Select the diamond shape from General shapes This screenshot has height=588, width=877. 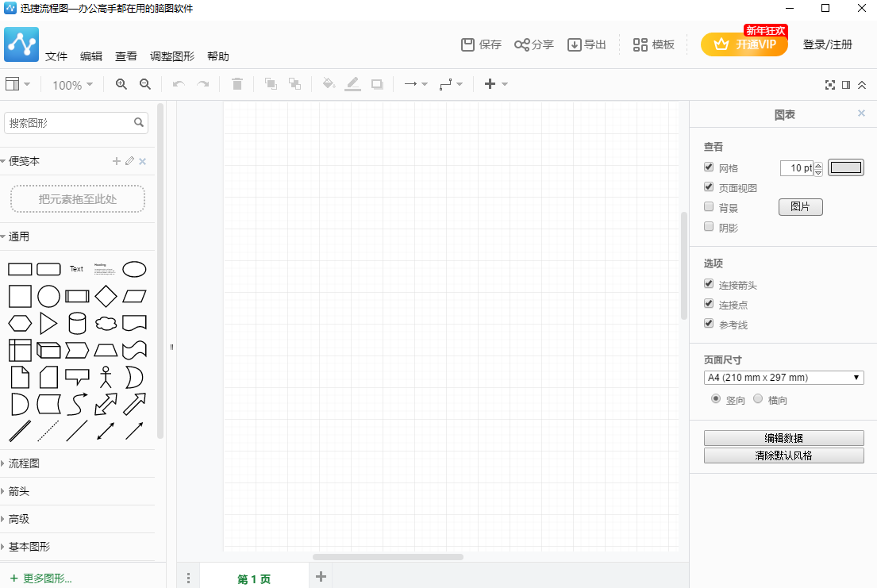click(x=106, y=297)
